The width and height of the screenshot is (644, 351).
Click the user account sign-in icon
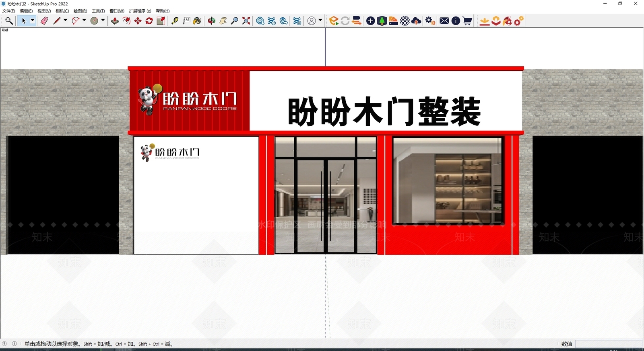tap(312, 21)
